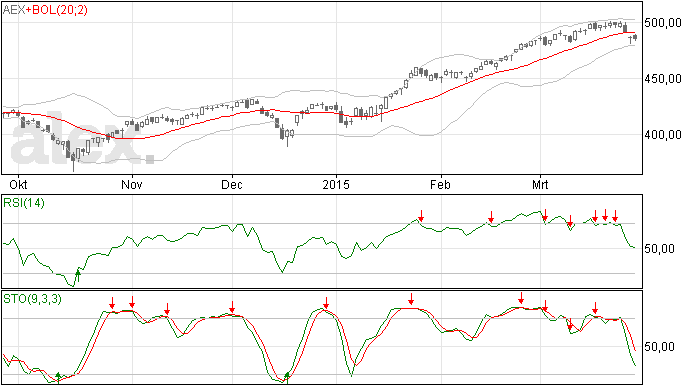Select the leftmost red arrow in RSI panel
Screen dimensions: 690x387
421,216
